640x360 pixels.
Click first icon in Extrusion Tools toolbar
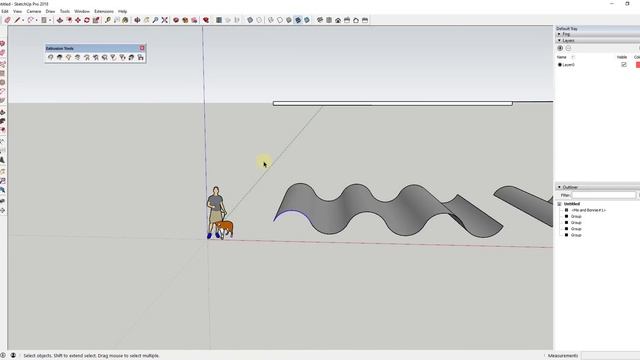[x=51, y=58]
